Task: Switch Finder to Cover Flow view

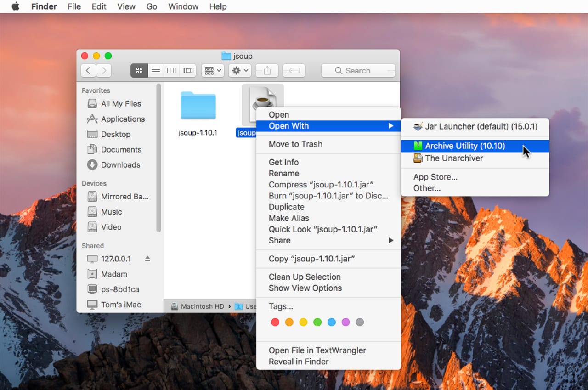Action: 188,71
